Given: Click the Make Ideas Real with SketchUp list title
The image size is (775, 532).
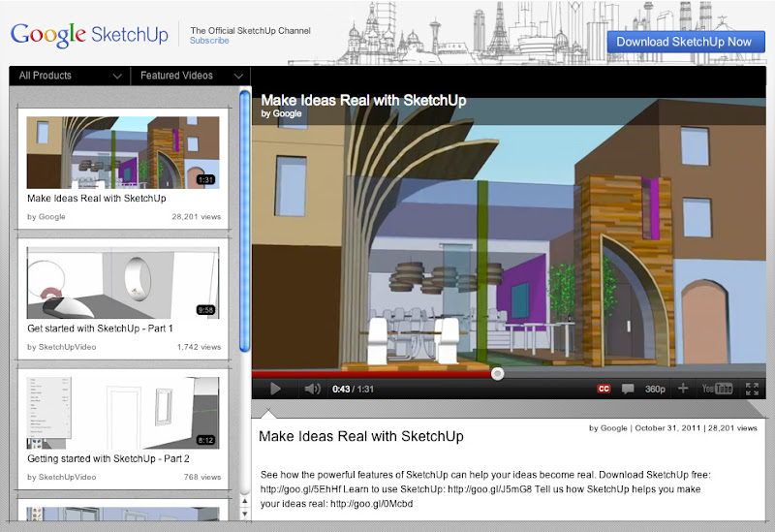Looking at the screenshot, I should pyautogui.click(x=96, y=199).
